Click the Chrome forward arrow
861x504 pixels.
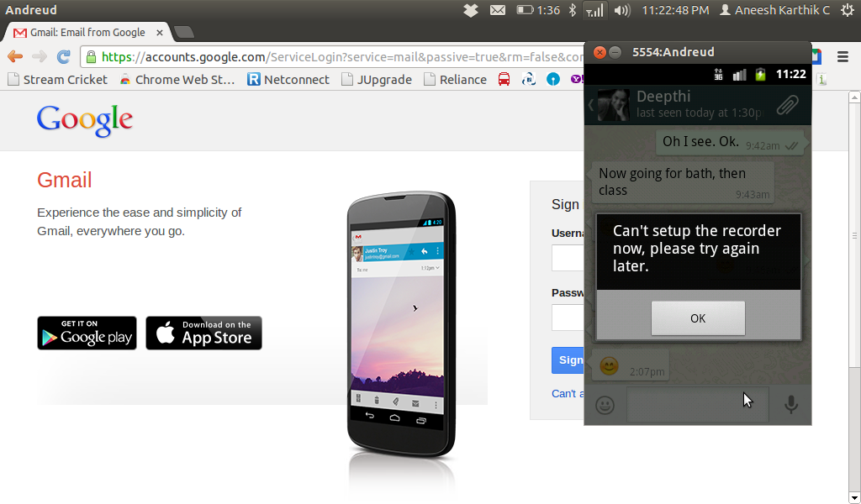point(40,56)
